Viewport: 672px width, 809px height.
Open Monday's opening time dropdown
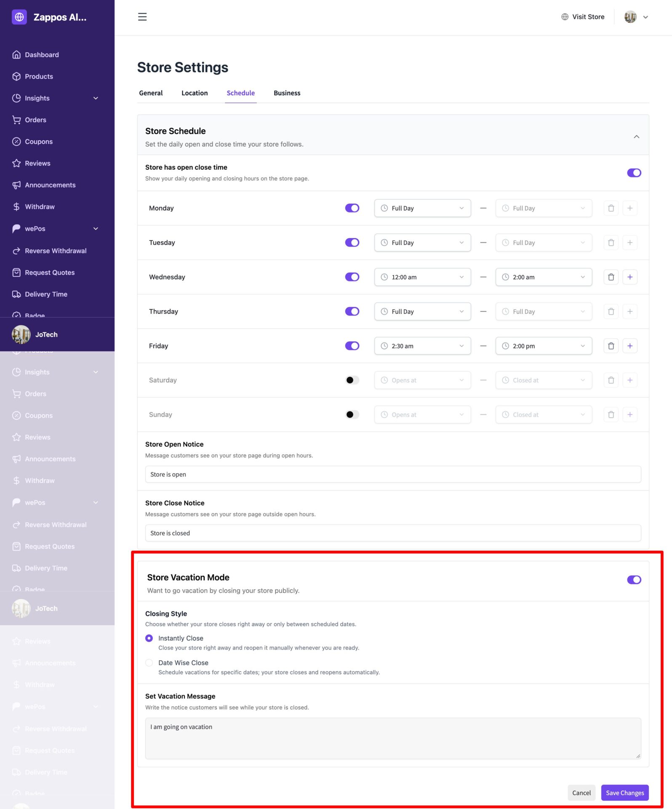tap(422, 208)
